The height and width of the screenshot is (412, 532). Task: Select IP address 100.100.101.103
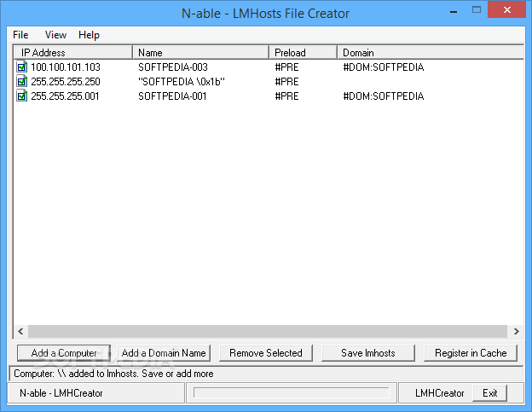coord(66,67)
